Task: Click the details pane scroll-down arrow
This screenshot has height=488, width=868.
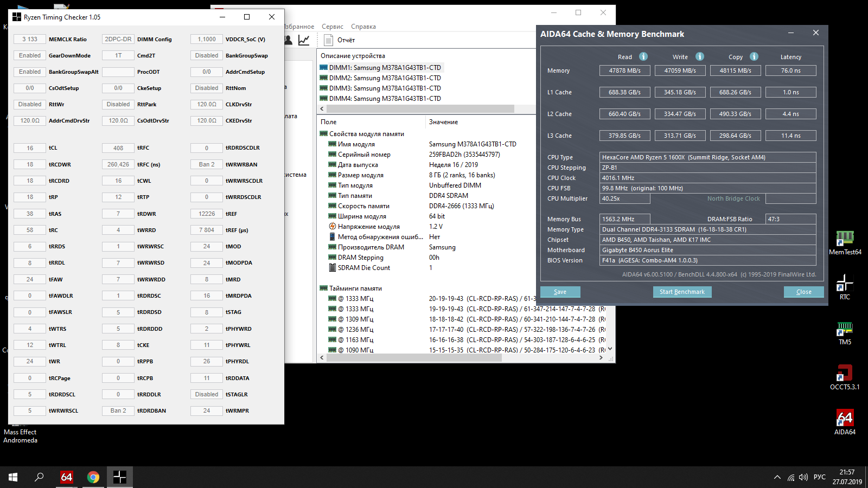Action: click(610, 349)
